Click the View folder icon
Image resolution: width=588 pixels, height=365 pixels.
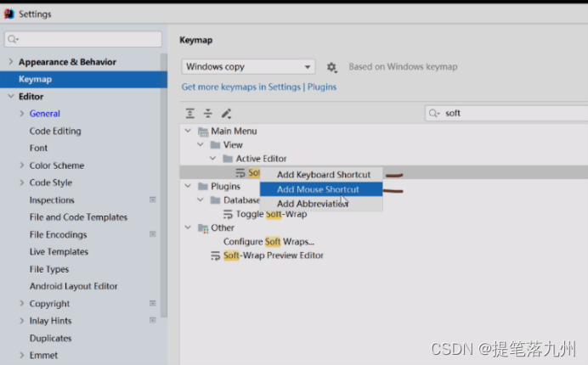[x=215, y=145]
